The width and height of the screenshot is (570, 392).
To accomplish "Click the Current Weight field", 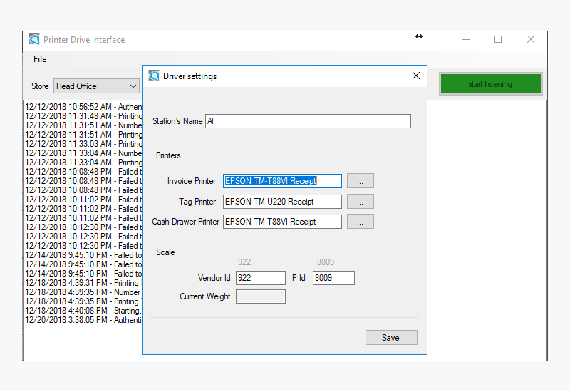I will 260,296.
